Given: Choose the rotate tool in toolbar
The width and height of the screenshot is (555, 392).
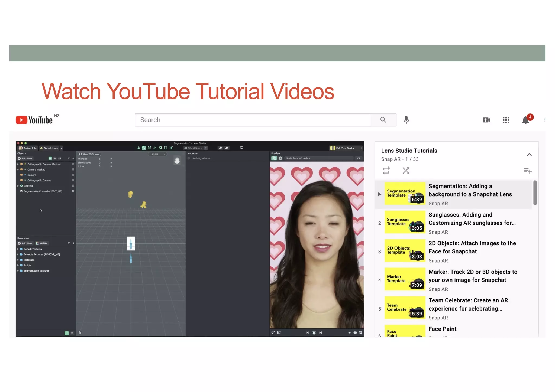Looking at the screenshot, I should coord(155,148).
